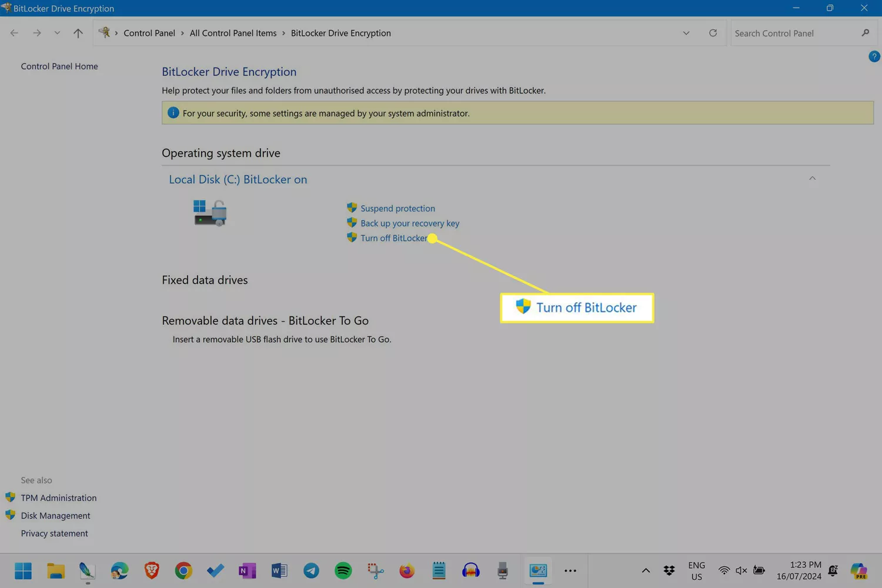This screenshot has width=882, height=588.
Task: Open OneNote from taskbar
Action: 248,570
